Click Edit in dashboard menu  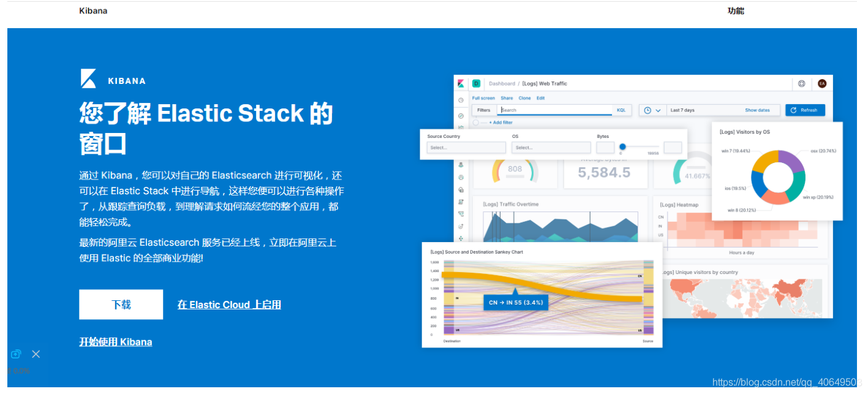coord(541,98)
